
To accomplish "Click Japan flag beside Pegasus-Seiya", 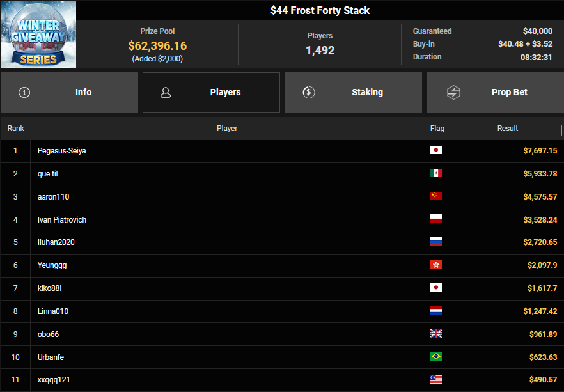I will tap(436, 150).
